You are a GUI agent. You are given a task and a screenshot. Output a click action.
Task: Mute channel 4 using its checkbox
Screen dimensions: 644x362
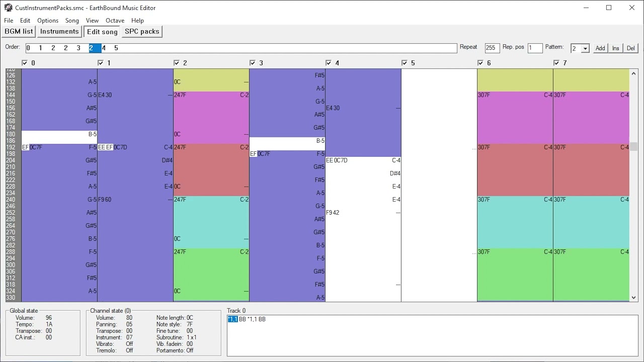[x=329, y=63]
